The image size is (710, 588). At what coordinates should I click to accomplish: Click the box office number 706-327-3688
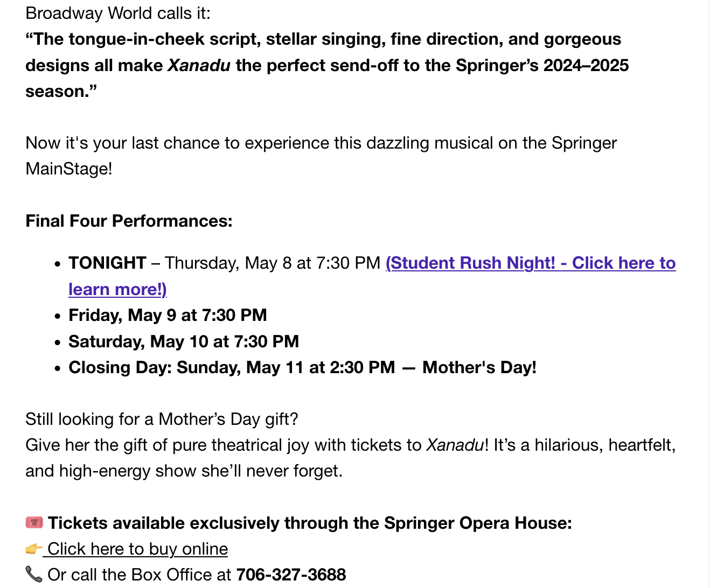tap(291, 575)
